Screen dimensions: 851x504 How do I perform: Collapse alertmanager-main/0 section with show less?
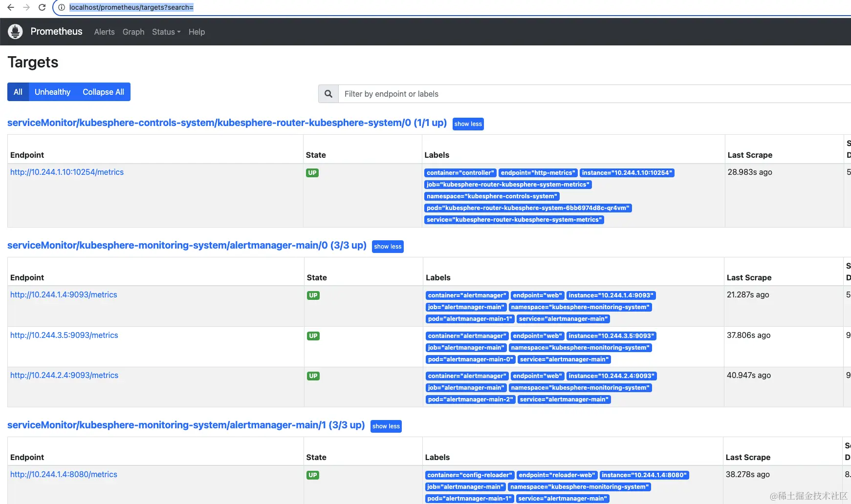click(388, 247)
